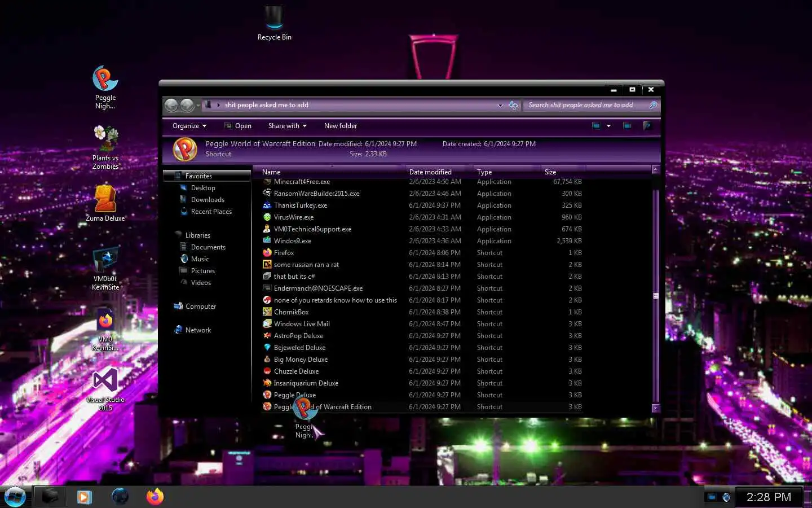The image size is (812, 508).
Task: Launch the media player from the taskbar
Action: coord(85,497)
